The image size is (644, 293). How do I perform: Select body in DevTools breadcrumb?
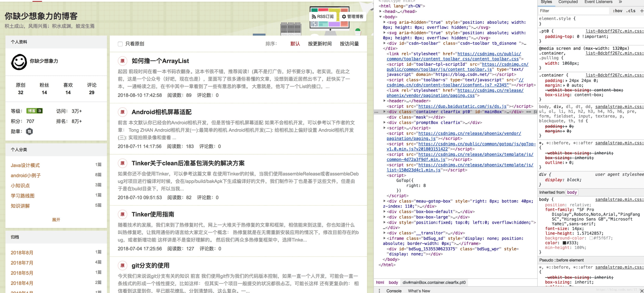click(x=393, y=283)
